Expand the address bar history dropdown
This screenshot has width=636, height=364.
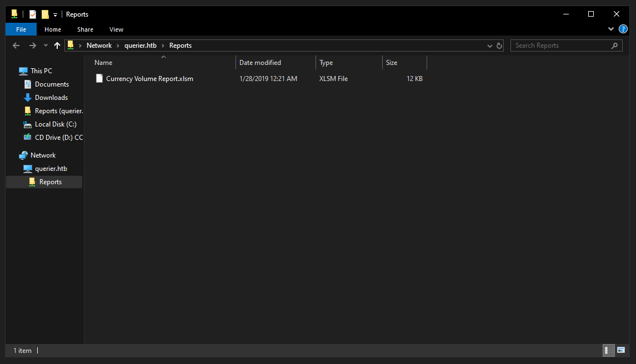pos(489,46)
